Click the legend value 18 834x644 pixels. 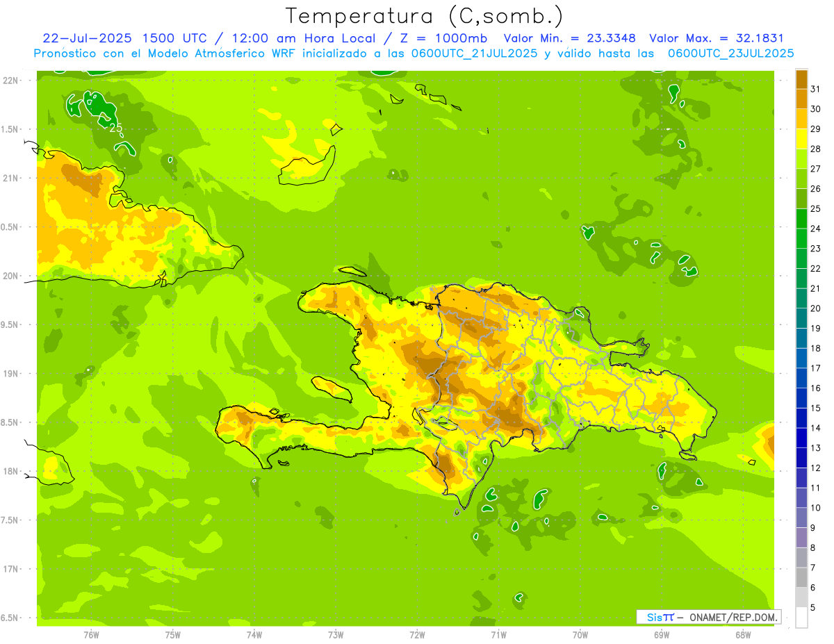click(x=815, y=349)
